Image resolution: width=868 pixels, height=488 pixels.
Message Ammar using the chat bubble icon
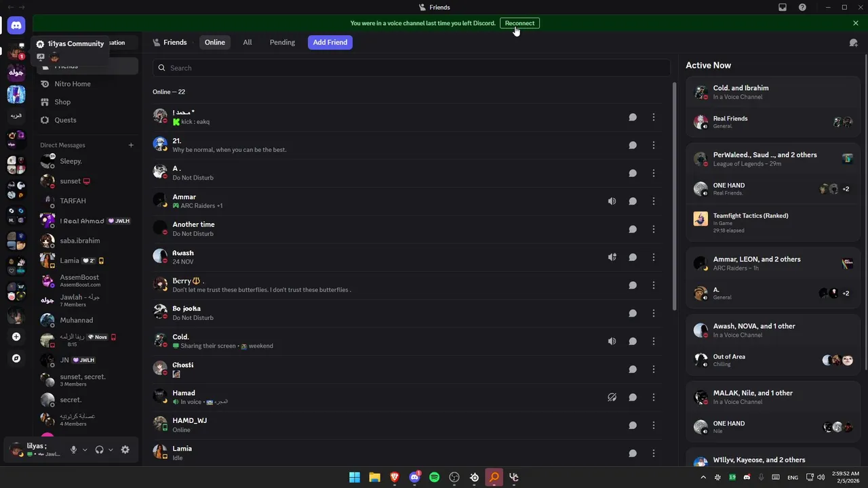point(633,201)
